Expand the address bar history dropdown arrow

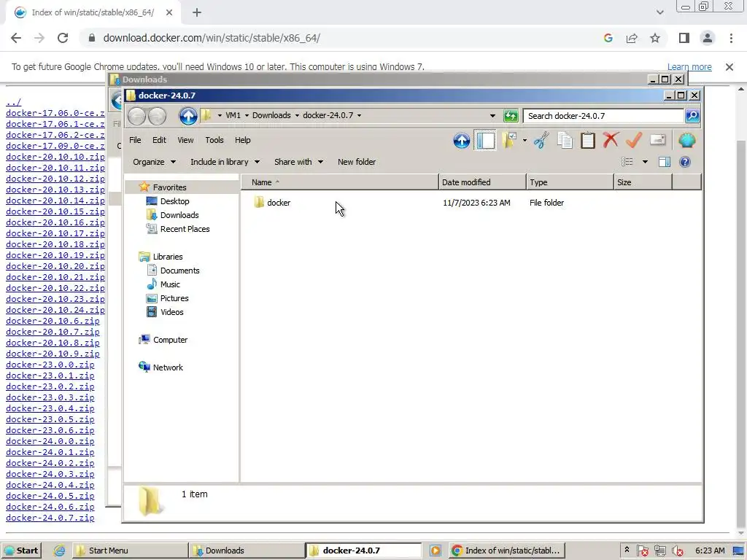point(492,116)
